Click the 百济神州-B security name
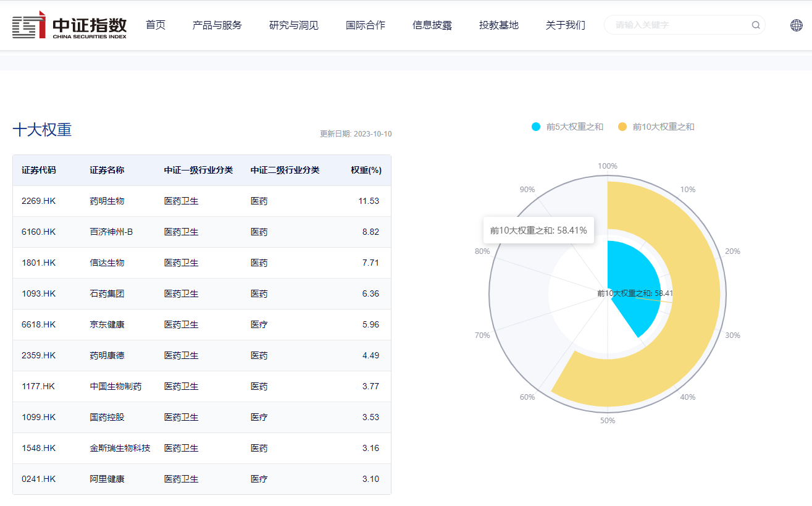 click(111, 232)
